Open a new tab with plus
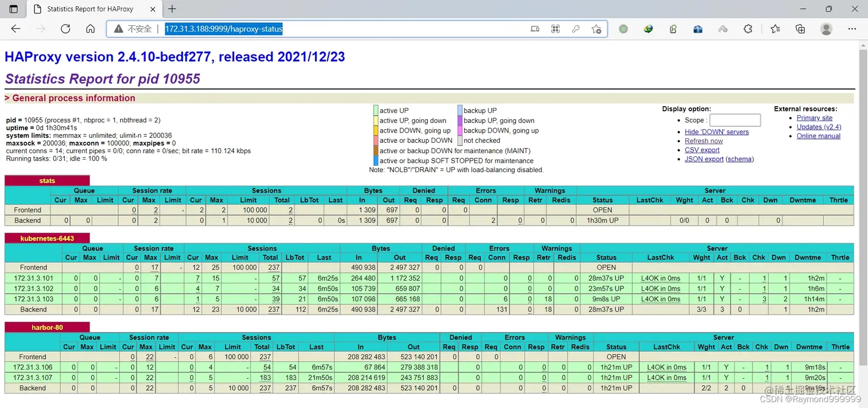Image resolution: width=868 pixels, height=408 pixels. tap(172, 9)
